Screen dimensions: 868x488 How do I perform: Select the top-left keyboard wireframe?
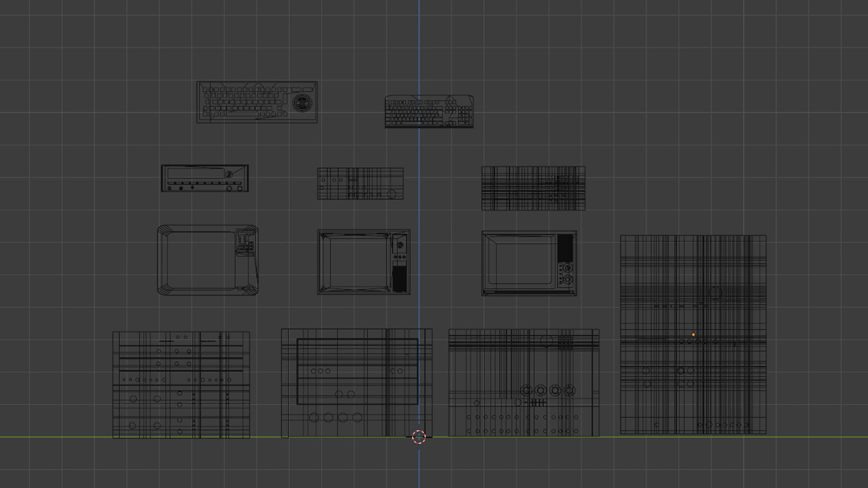[x=257, y=102]
